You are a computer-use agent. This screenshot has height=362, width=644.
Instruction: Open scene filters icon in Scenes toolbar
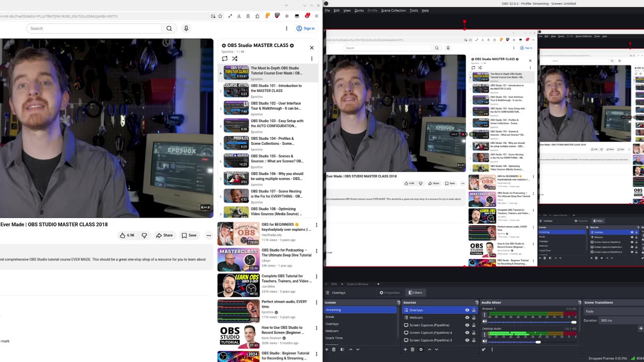pyautogui.click(x=342, y=349)
